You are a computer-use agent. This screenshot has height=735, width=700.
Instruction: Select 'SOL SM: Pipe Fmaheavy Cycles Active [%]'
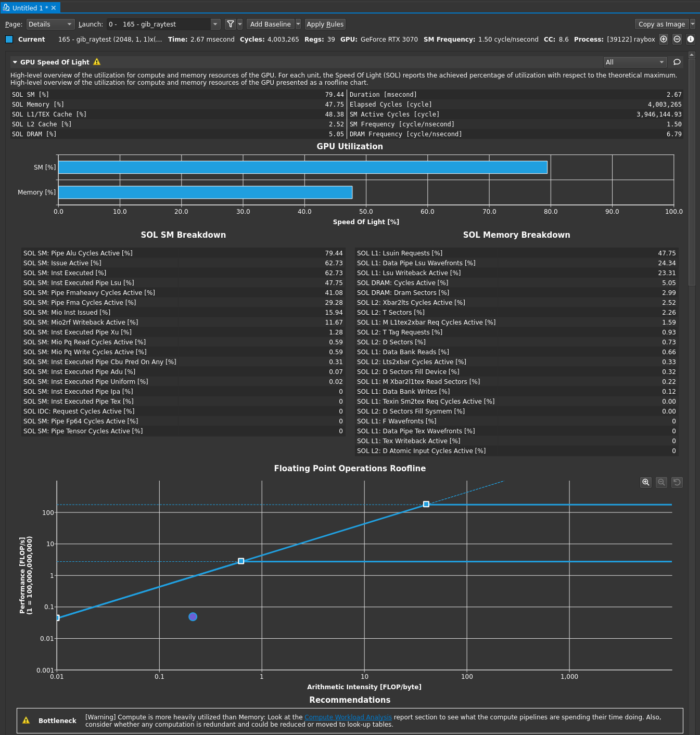click(x=183, y=293)
